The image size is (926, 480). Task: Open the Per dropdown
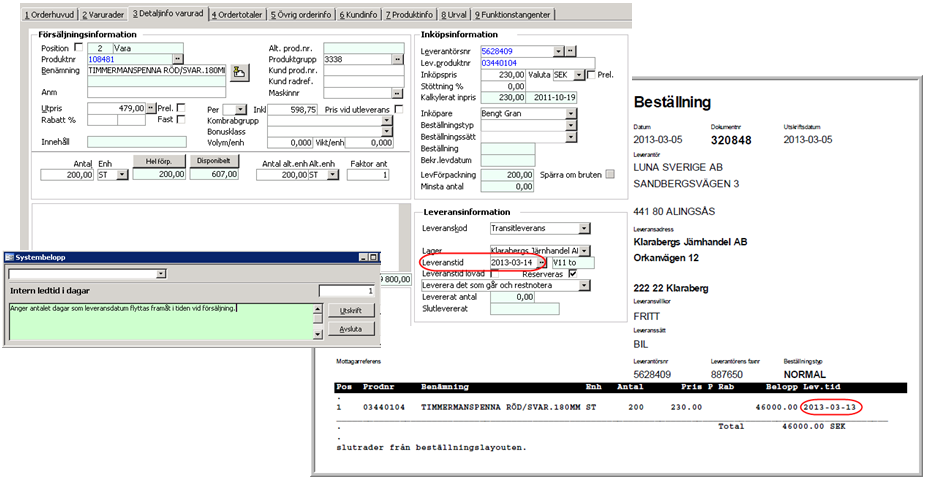coord(241,110)
